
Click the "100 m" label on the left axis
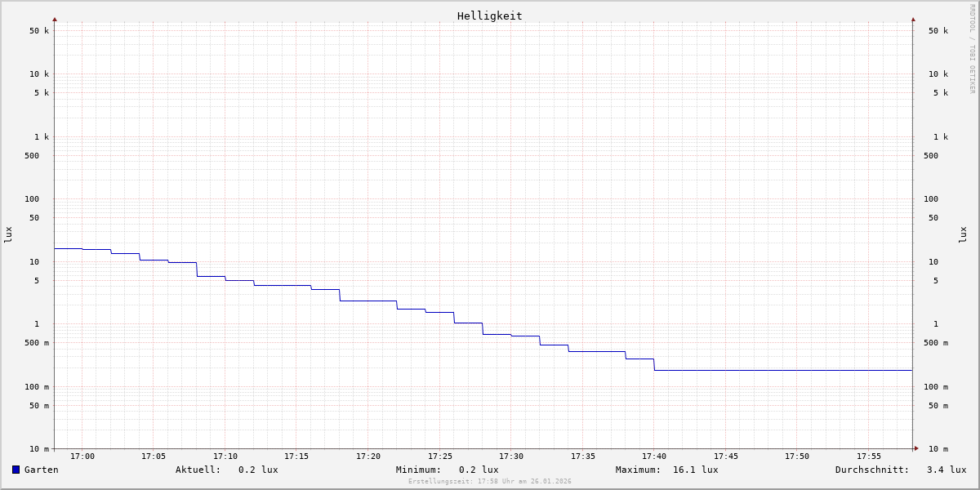[37, 387]
